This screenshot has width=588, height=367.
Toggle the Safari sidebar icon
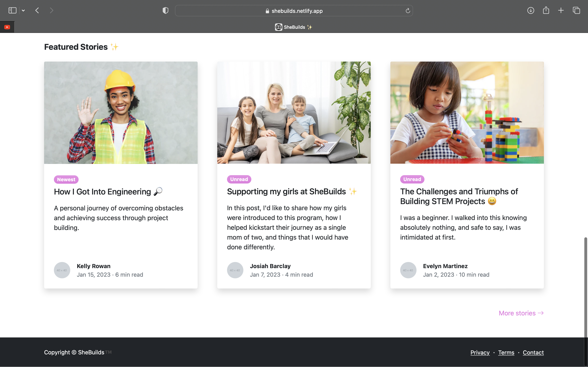tap(12, 10)
